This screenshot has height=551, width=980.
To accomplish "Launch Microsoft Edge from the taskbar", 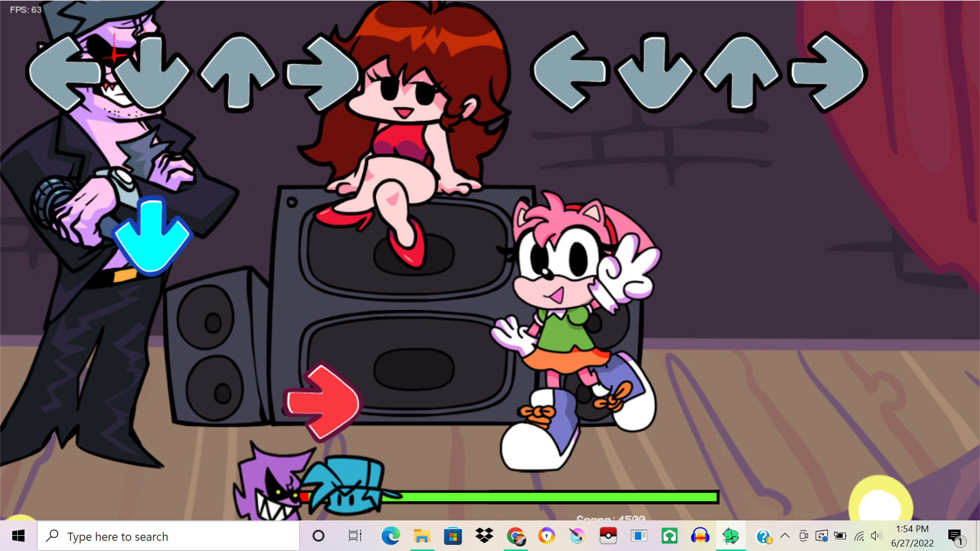I will pyautogui.click(x=390, y=536).
